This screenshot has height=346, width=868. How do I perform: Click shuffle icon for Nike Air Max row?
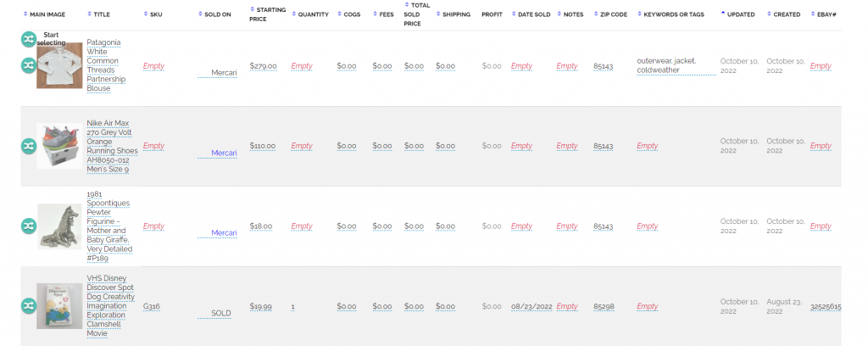coord(28,146)
